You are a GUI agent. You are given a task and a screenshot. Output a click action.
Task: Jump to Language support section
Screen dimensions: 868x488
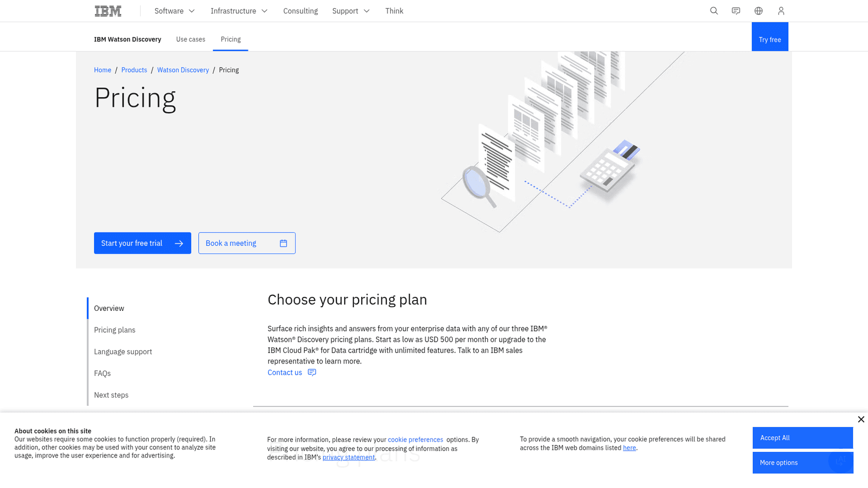point(123,352)
